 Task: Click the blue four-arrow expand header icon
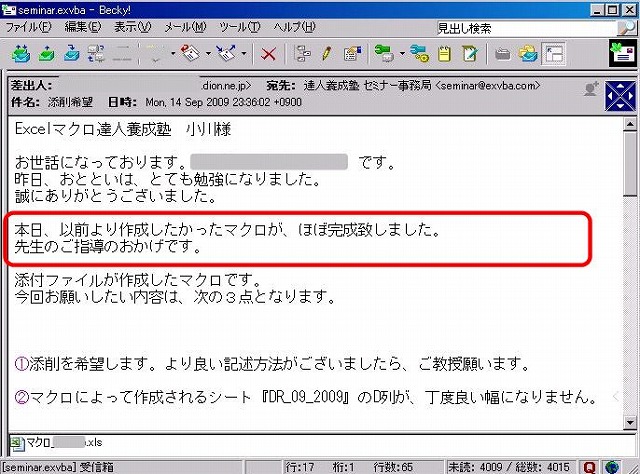(620, 96)
